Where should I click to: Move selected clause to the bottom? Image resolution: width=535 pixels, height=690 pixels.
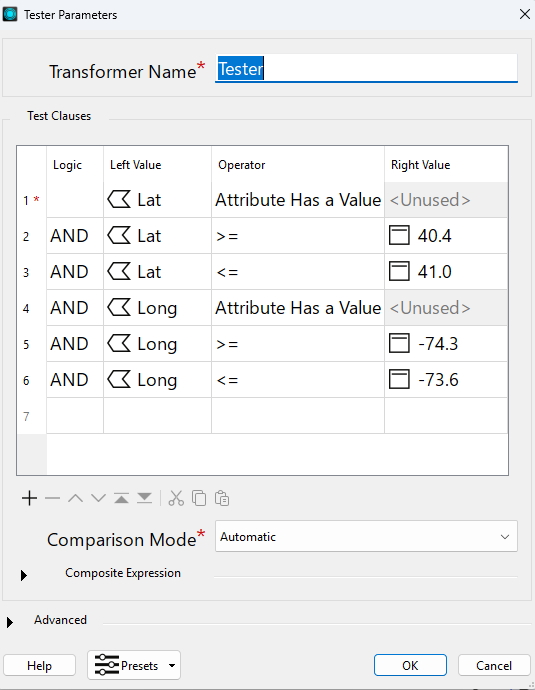tap(144, 499)
